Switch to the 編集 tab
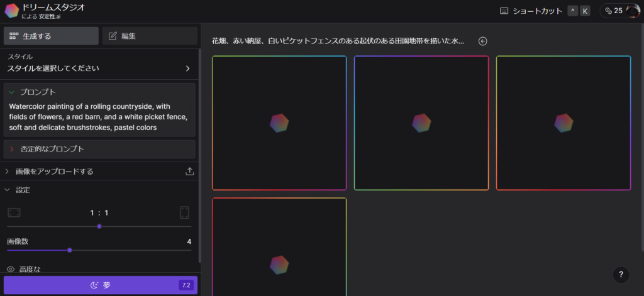This screenshot has width=644, height=296. [x=150, y=36]
